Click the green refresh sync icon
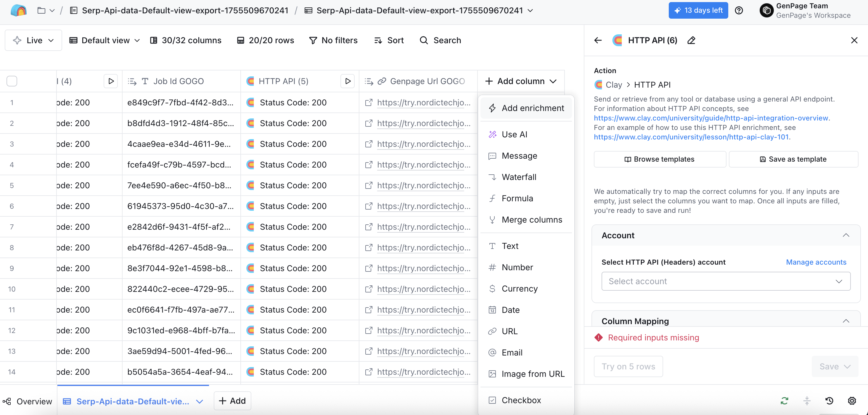Image resolution: width=868 pixels, height=415 pixels. [784, 401]
